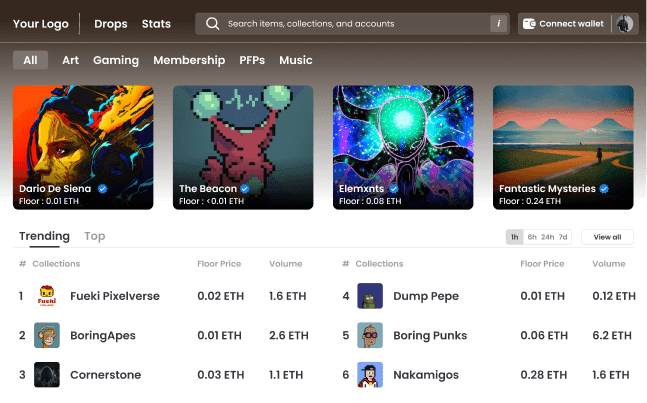This screenshot has height=403, width=647.
Task: Focus the search items and collections field
Action: (352, 24)
